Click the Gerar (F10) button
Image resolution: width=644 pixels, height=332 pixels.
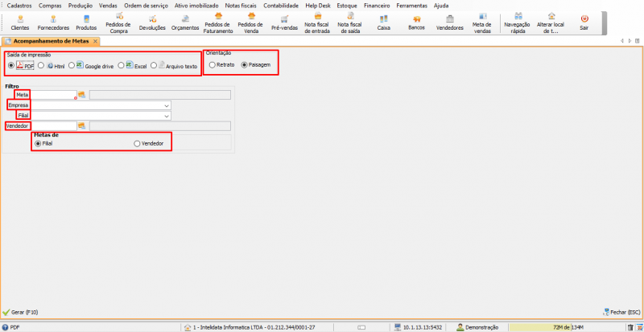[x=21, y=312]
